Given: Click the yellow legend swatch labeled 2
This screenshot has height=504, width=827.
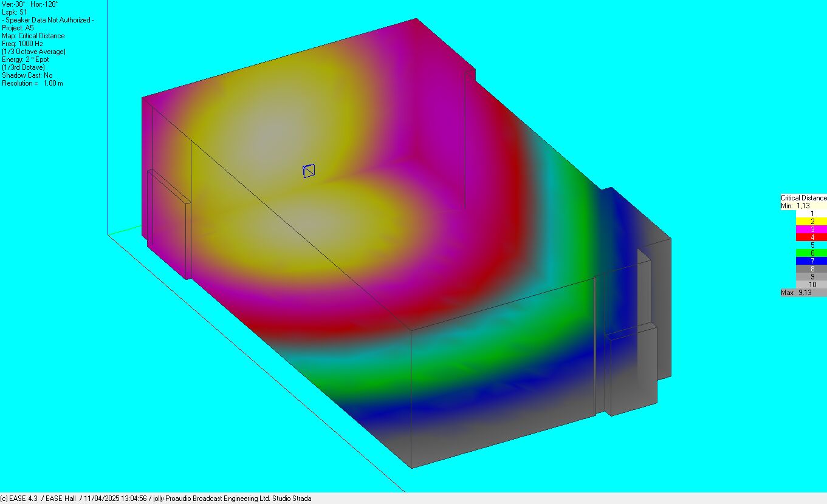Looking at the screenshot, I should click(x=811, y=222).
